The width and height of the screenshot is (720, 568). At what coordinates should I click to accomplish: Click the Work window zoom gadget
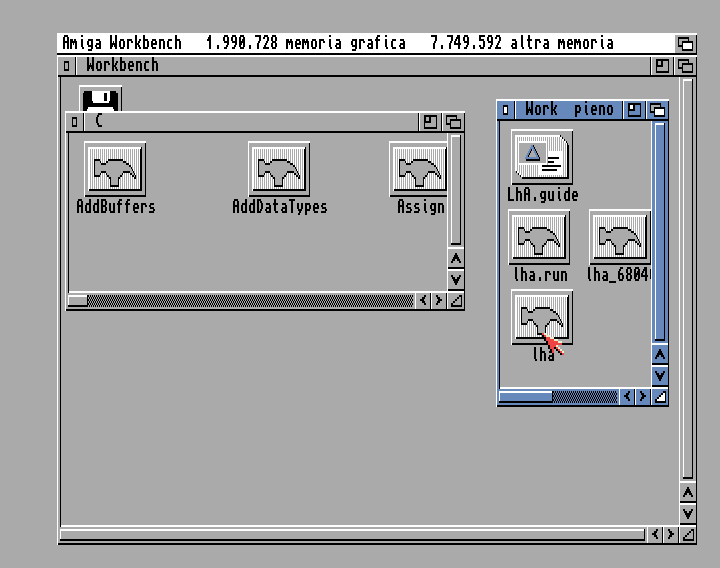click(x=634, y=110)
